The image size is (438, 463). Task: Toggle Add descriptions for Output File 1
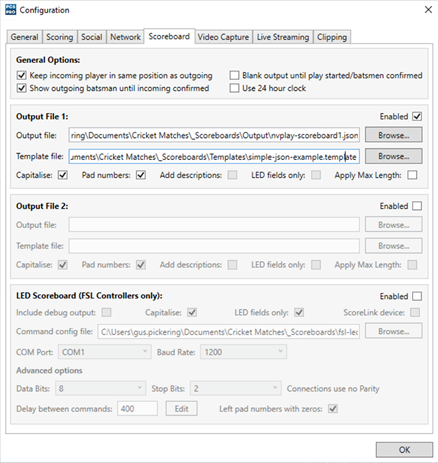pos(232,175)
